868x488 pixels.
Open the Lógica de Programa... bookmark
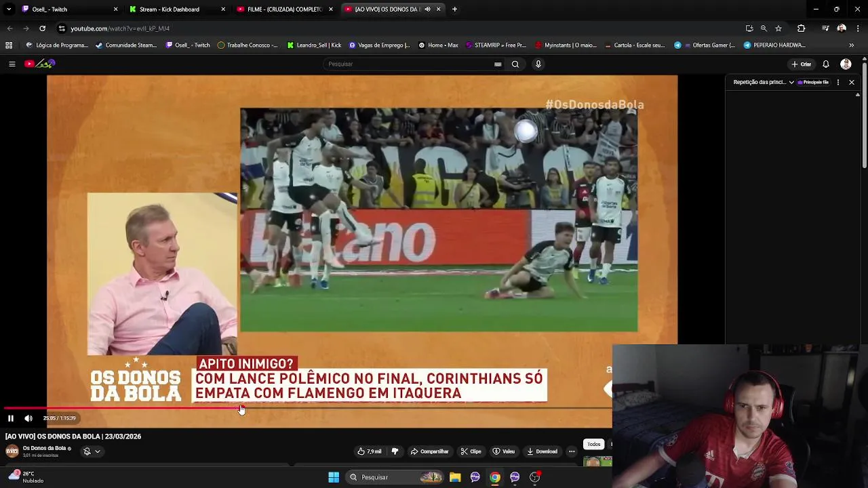coord(57,45)
